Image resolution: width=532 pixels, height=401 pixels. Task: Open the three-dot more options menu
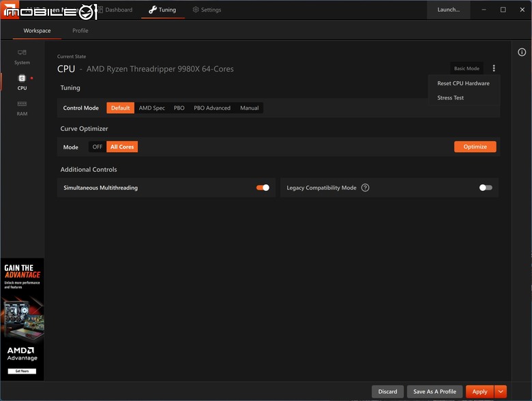[494, 68]
